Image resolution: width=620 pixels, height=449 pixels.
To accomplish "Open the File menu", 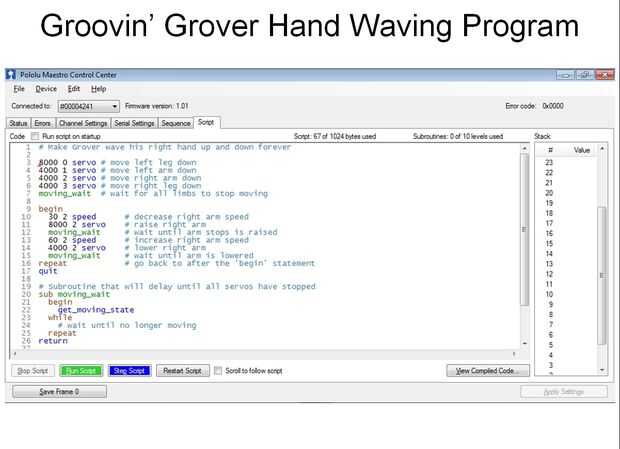I will pyautogui.click(x=19, y=89).
